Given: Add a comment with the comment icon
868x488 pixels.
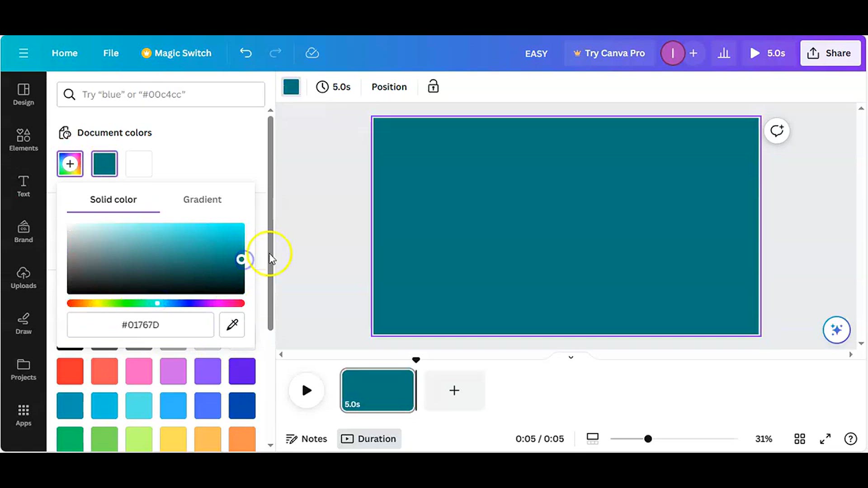Looking at the screenshot, I should (777, 131).
